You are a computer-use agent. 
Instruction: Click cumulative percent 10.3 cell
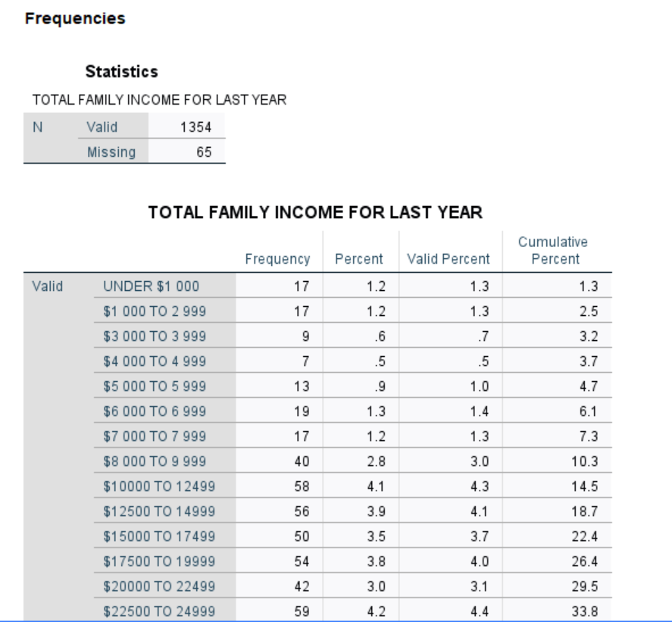tap(585, 461)
